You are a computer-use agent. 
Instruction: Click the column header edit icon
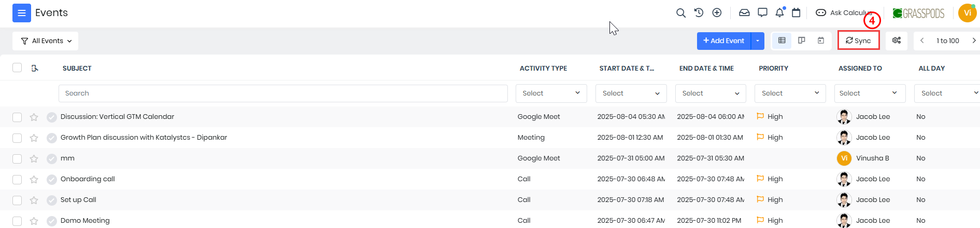(x=35, y=68)
